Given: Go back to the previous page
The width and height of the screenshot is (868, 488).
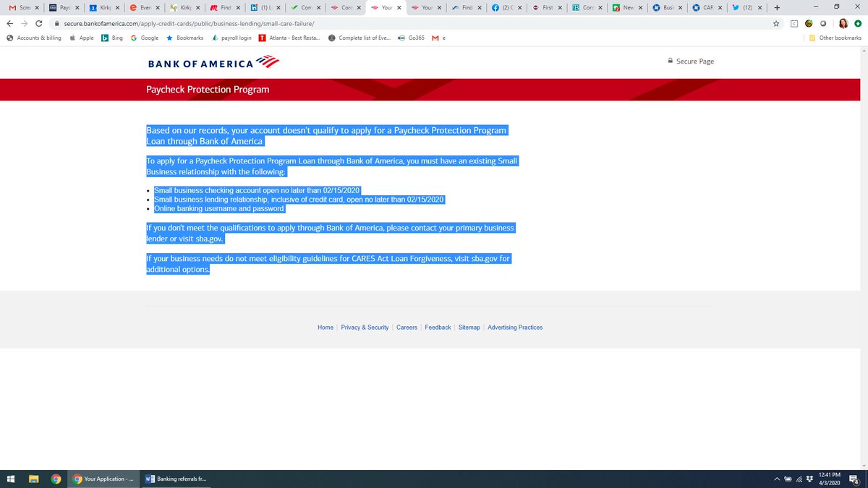Looking at the screenshot, I should [9, 23].
